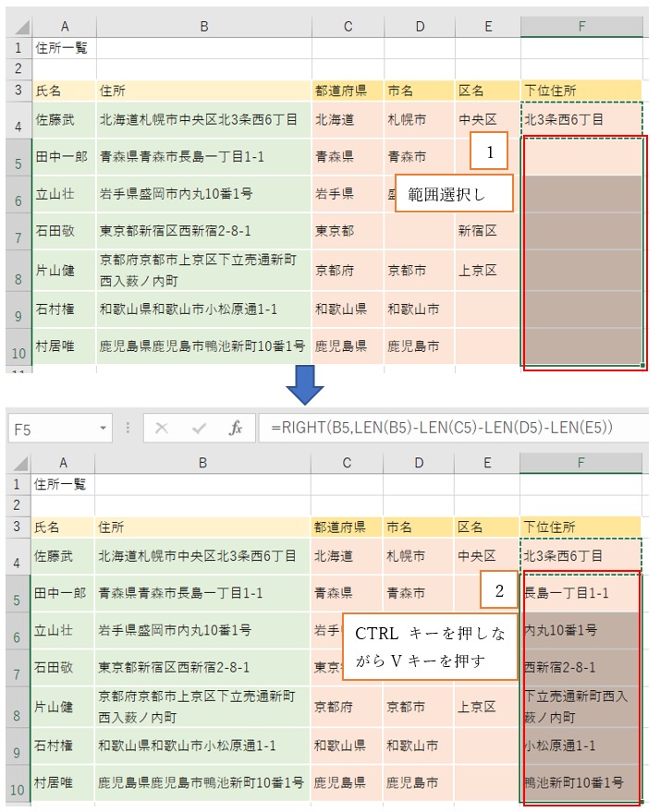Click the callout box numbered 1
This screenshot has height=812, width=660.
point(488,151)
